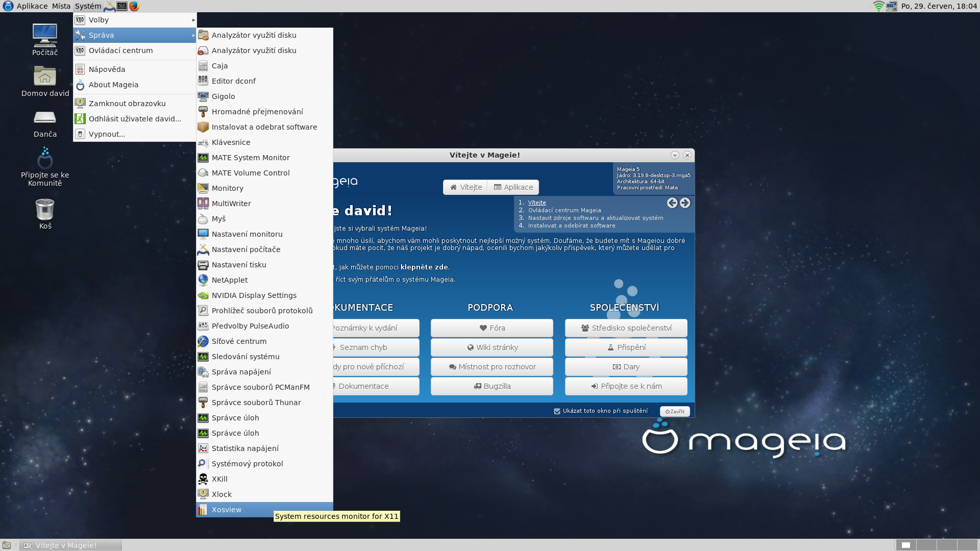Screen dimensions: 980x551
Task: Open Nastavení počítače entry
Action: (264, 249)
